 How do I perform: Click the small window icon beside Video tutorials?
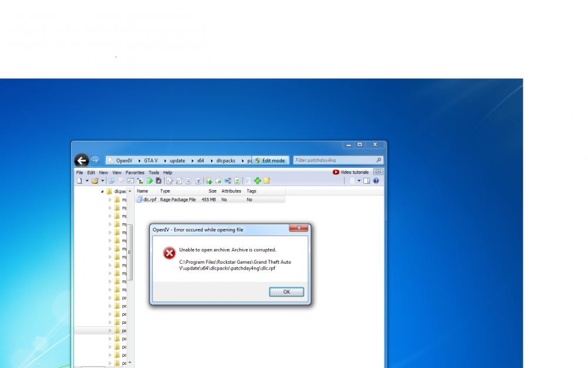point(378,171)
